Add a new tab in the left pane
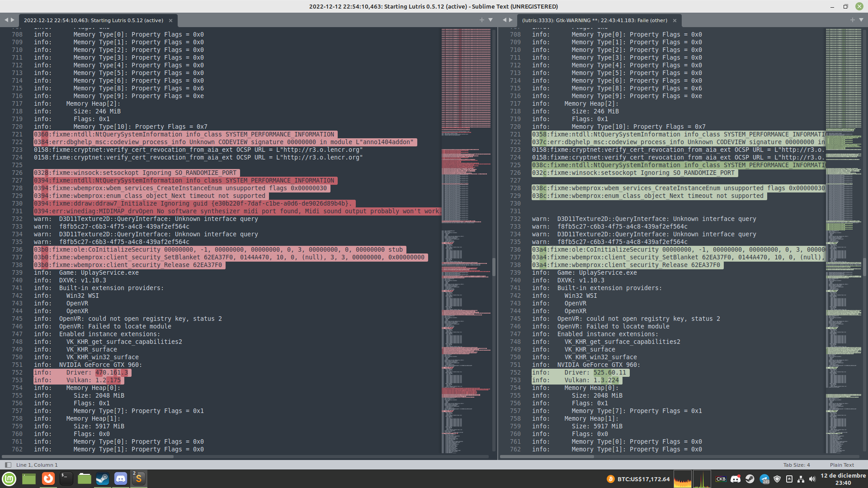The width and height of the screenshot is (868, 488). click(482, 20)
